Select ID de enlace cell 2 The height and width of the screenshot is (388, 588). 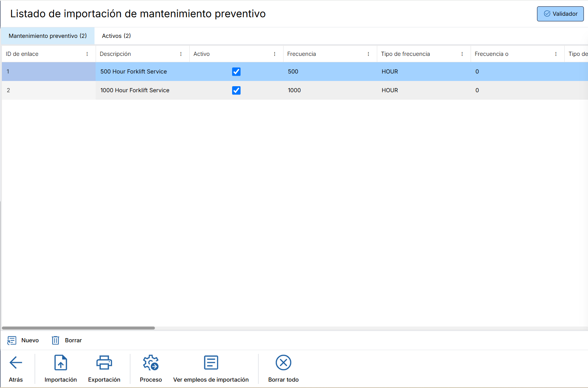coord(49,90)
